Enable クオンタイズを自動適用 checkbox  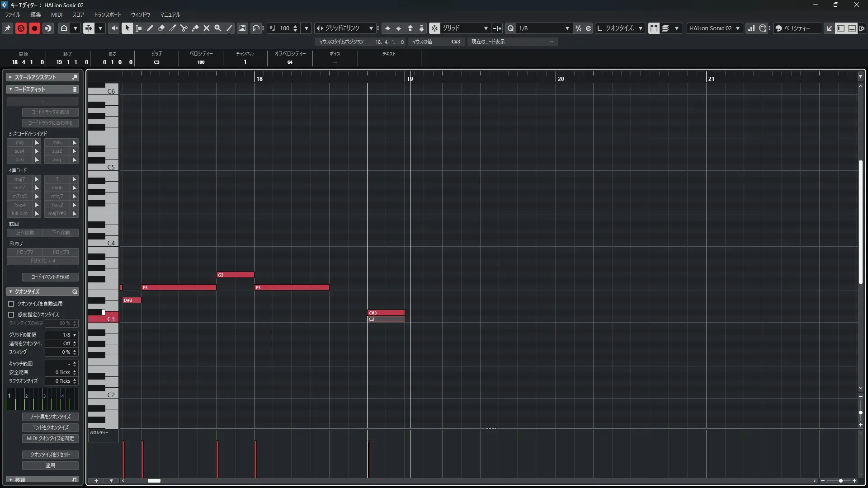(11, 304)
